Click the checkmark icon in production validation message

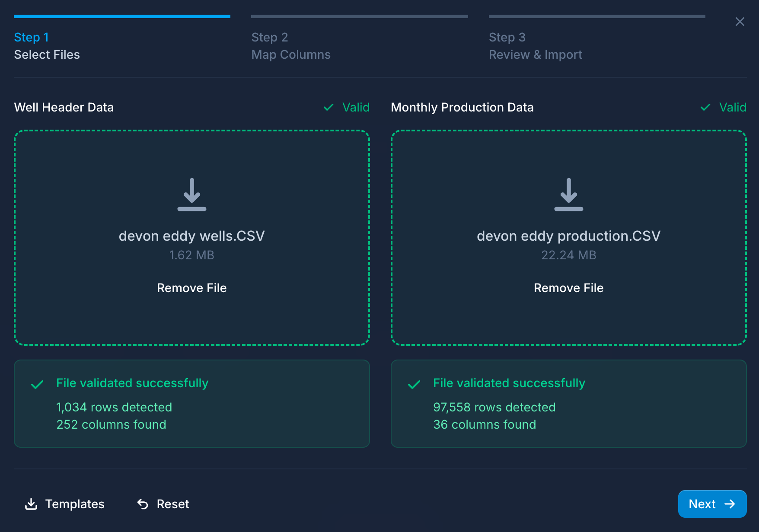click(x=414, y=384)
